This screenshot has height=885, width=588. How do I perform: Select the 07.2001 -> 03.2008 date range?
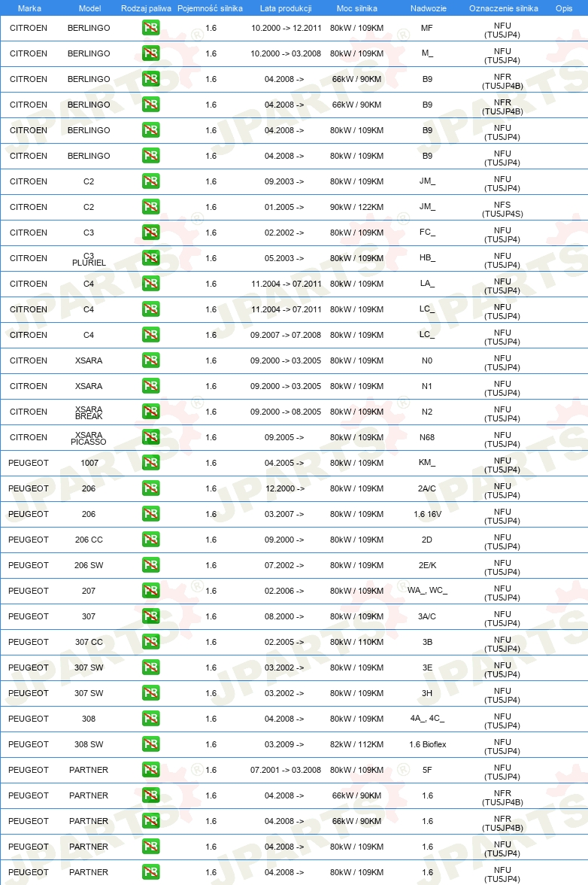tap(286, 770)
